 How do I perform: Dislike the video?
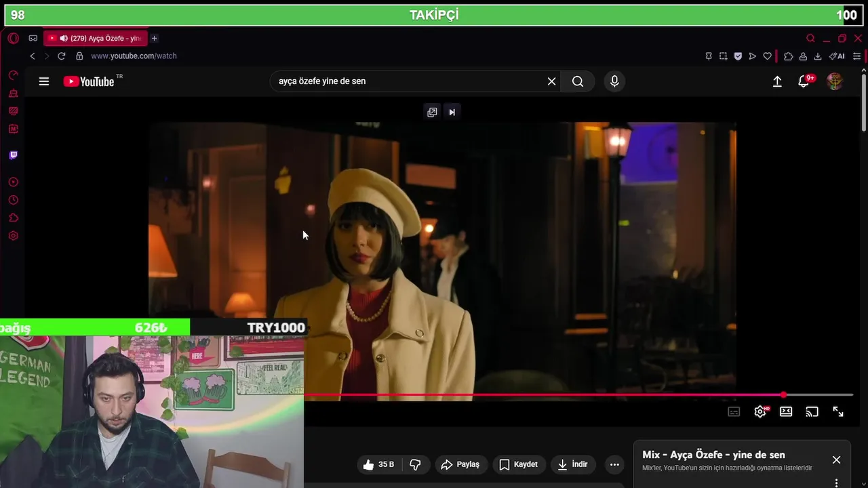[415, 464]
